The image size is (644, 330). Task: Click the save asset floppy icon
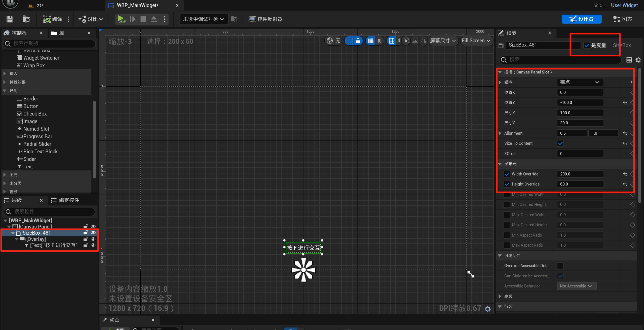10,19
